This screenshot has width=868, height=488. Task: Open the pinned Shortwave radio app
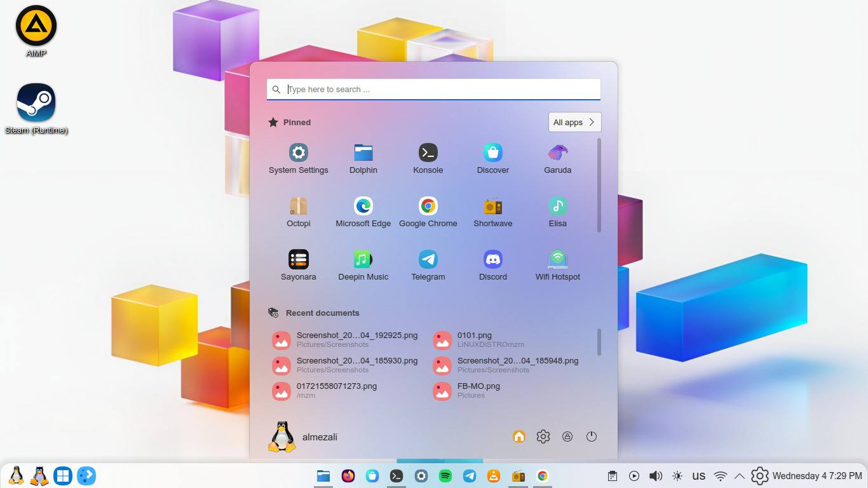(492, 212)
